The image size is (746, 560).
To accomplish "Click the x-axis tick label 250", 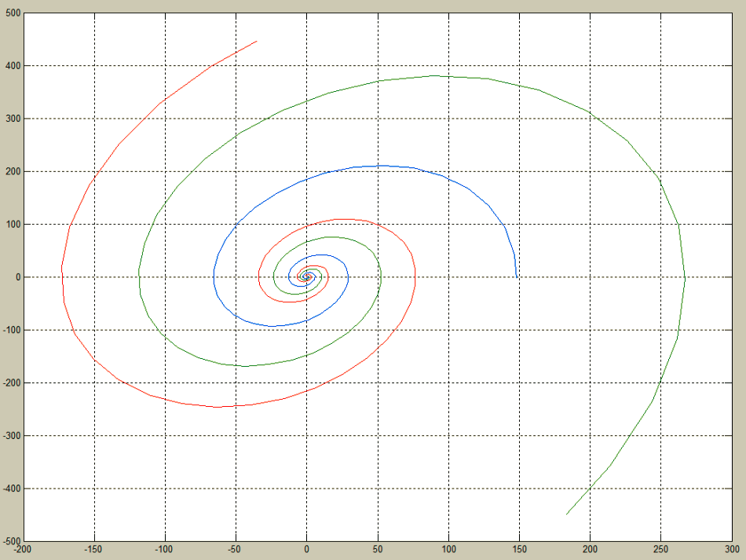I will coord(661,550).
